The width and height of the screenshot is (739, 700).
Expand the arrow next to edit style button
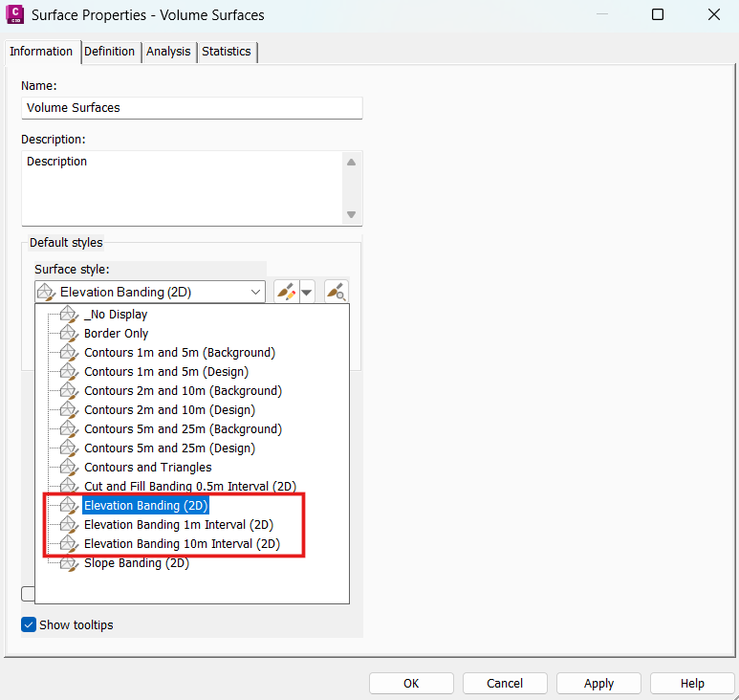click(x=307, y=293)
